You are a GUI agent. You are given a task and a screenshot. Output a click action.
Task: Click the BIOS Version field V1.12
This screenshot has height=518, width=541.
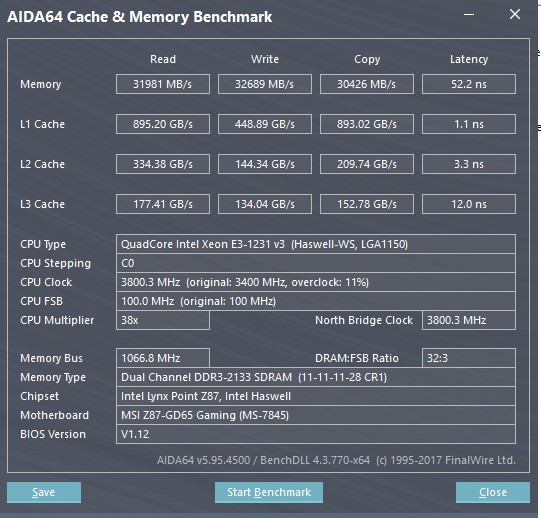tap(316, 434)
